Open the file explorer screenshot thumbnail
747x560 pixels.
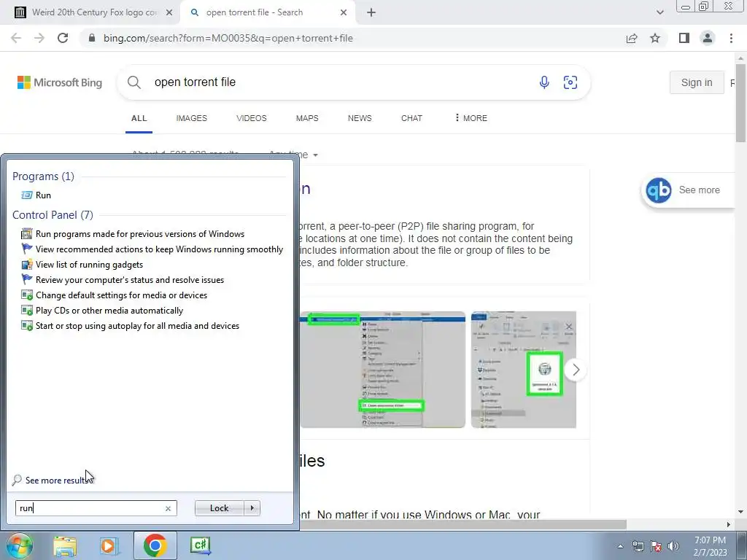pyautogui.click(x=524, y=370)
